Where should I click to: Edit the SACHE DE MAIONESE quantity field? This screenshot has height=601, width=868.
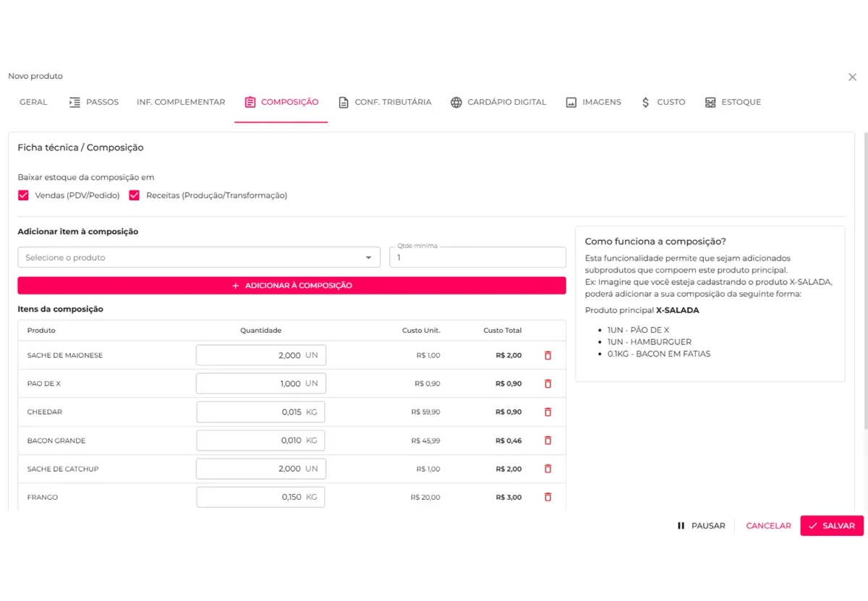click(261, 355)
